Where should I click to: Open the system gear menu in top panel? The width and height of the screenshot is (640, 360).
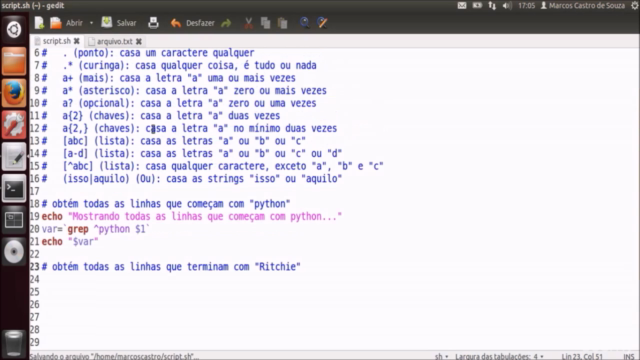[x=635, y=6]
